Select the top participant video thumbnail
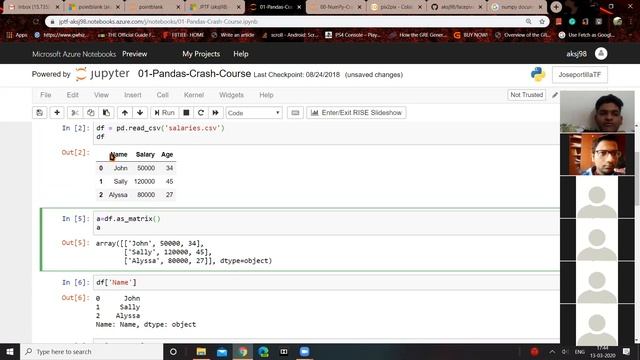Screen dimensions: 640x360 click(x=597, y=111)
